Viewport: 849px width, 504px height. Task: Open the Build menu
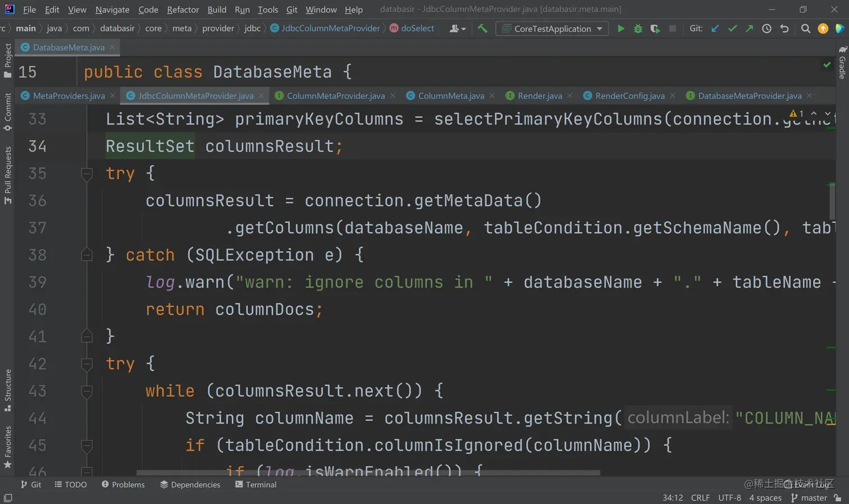217,10
